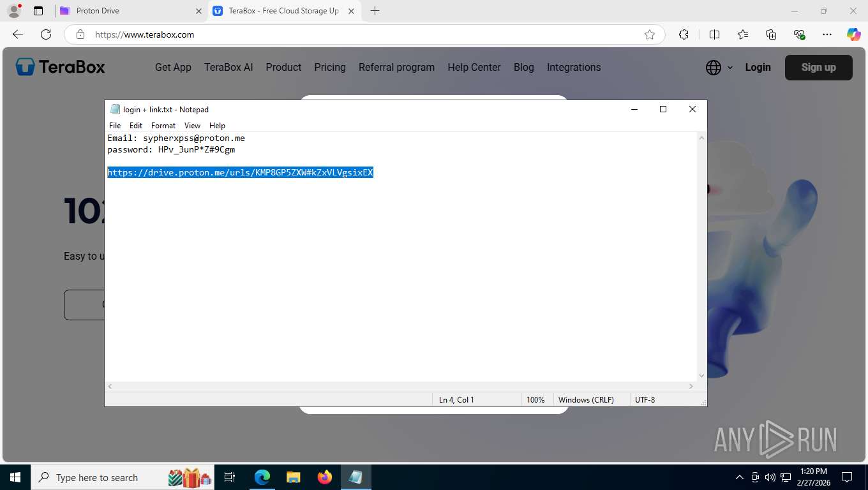Open Browser essentials heart icon
The image size is (868, 490).
tap(799, 34)
